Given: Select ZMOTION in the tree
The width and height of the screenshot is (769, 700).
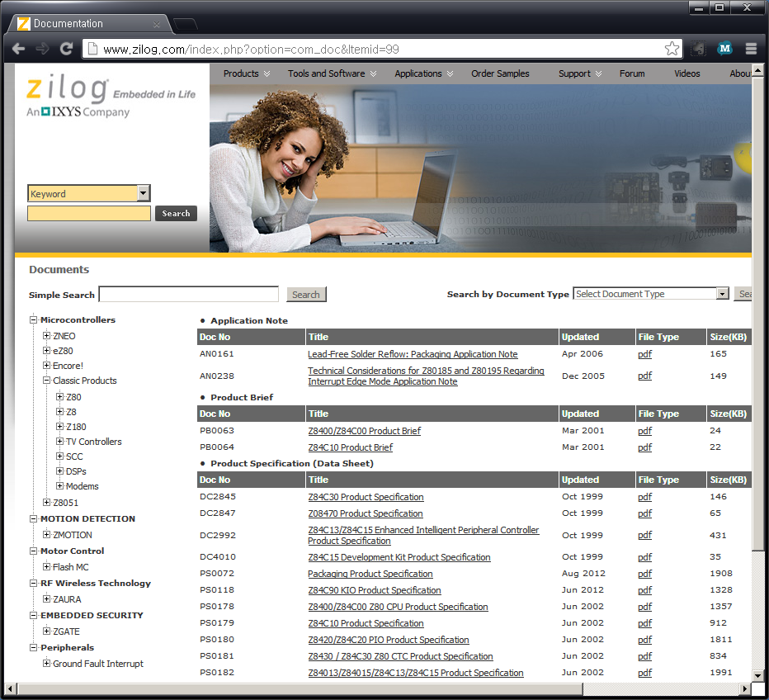Looking at the screenshot, I should pos(73,535).
